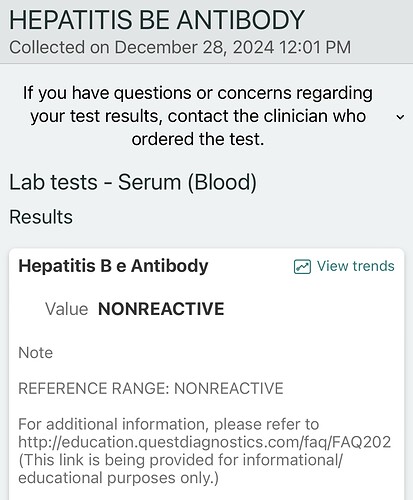Viewport: 413px width, 500px height.
Task: Click the View trends chart icon
Action: 302,267
